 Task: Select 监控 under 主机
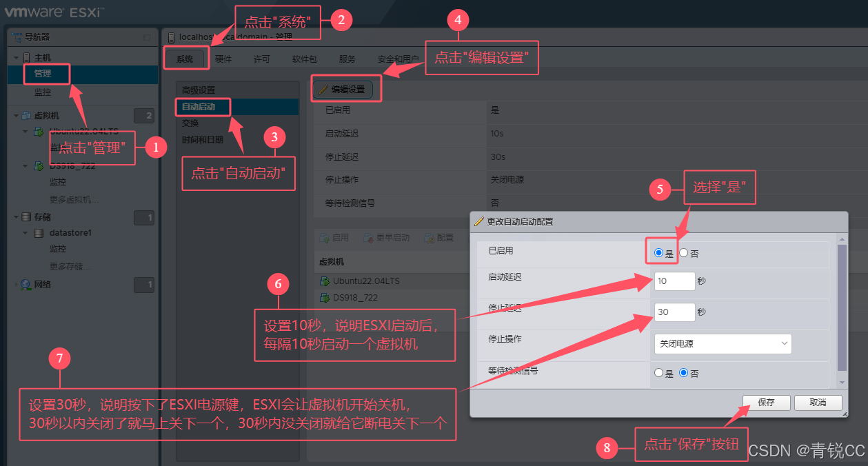coord(43,92)
